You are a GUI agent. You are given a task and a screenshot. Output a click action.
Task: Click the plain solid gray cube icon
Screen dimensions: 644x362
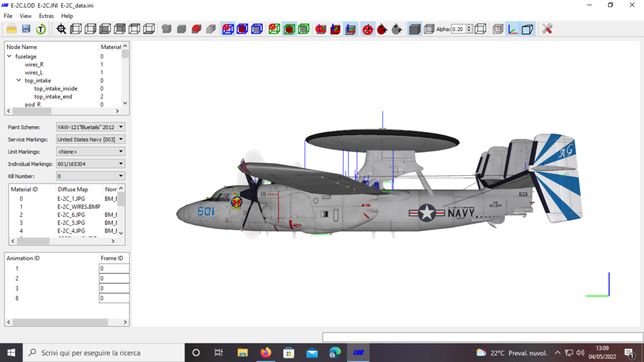pyautogui.click(x=181, y=29)
